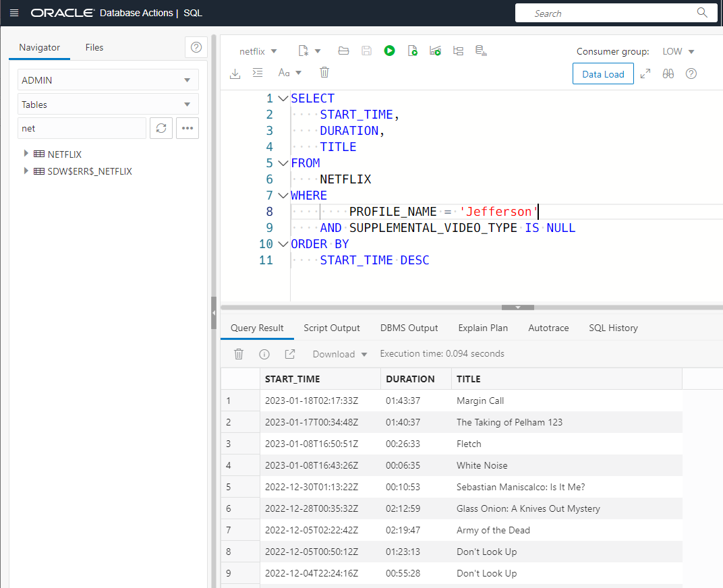Select the Explain Plan tab

pos(483,328)
